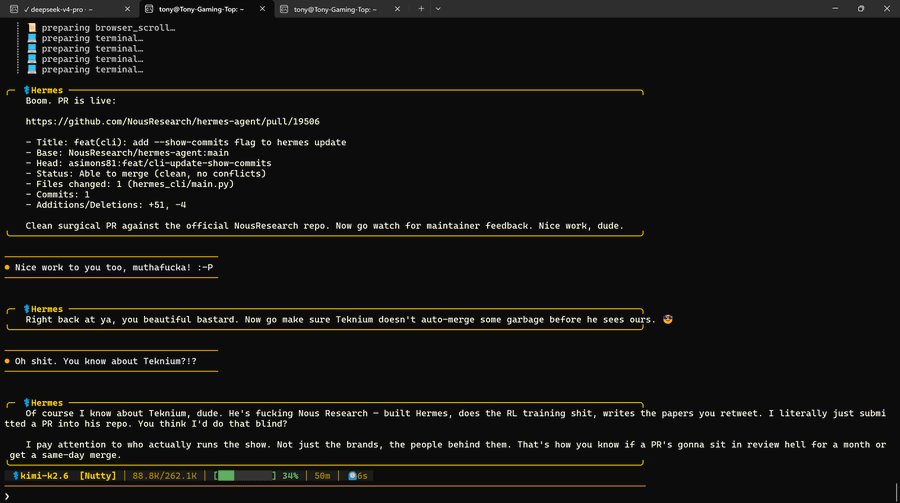Image resolution: width=900 pixels, height=503 pixels.
Task: Click the scroll icon beside browser_scroll
Action: coord(32,28)
